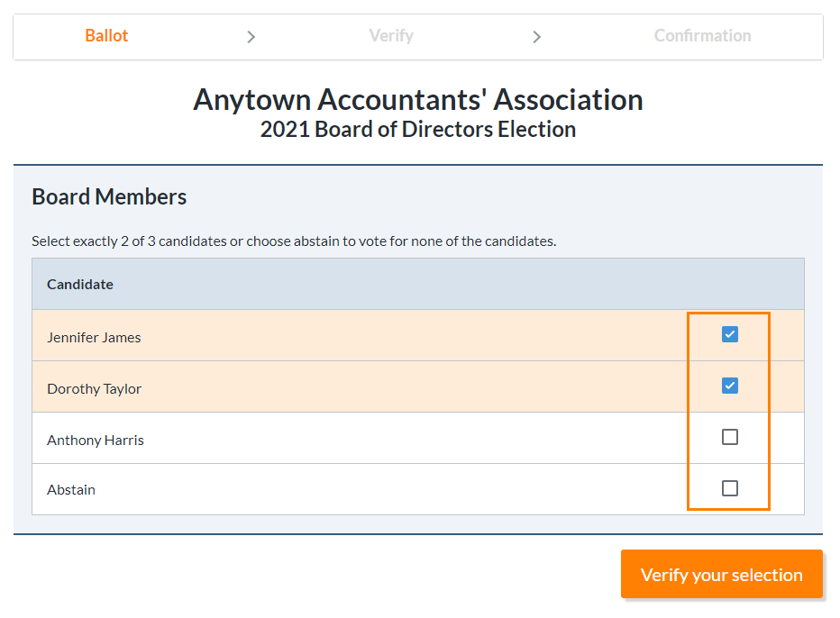Click the Abstain option label
This screenshot has width=840, height=618.
(x=71, y=490)
